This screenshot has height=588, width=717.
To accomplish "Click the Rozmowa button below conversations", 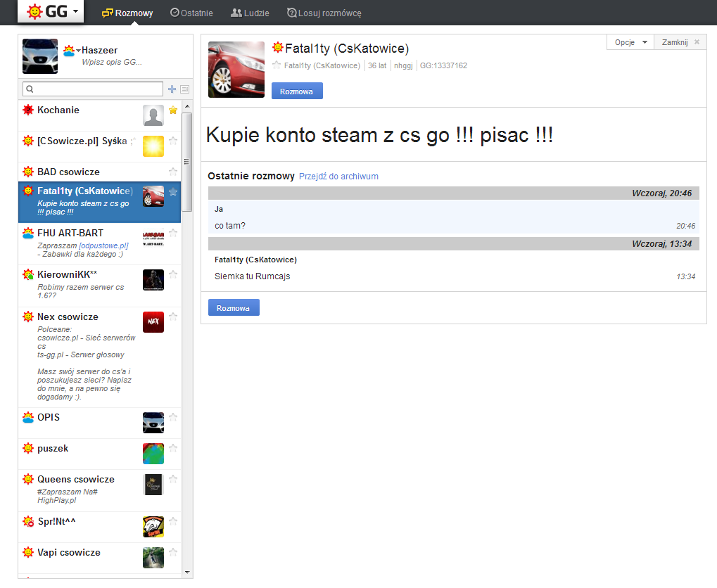I will pos(234,308).
